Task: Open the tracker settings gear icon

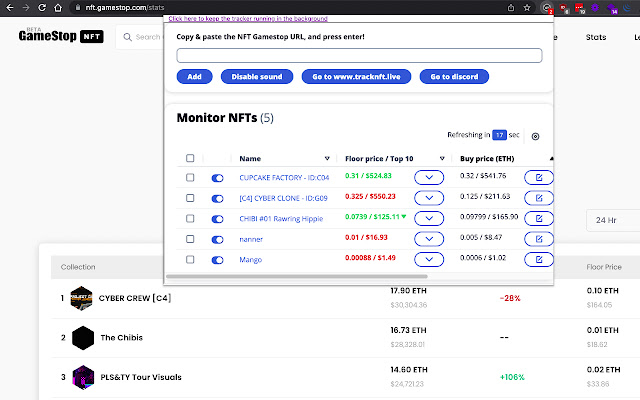Action: [x=535, y=136]
